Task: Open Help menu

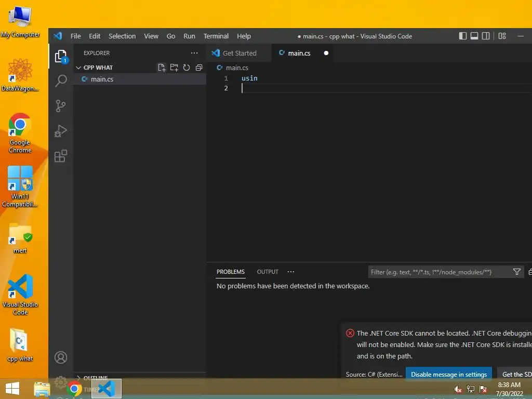Action: click(x=244, y=36)
